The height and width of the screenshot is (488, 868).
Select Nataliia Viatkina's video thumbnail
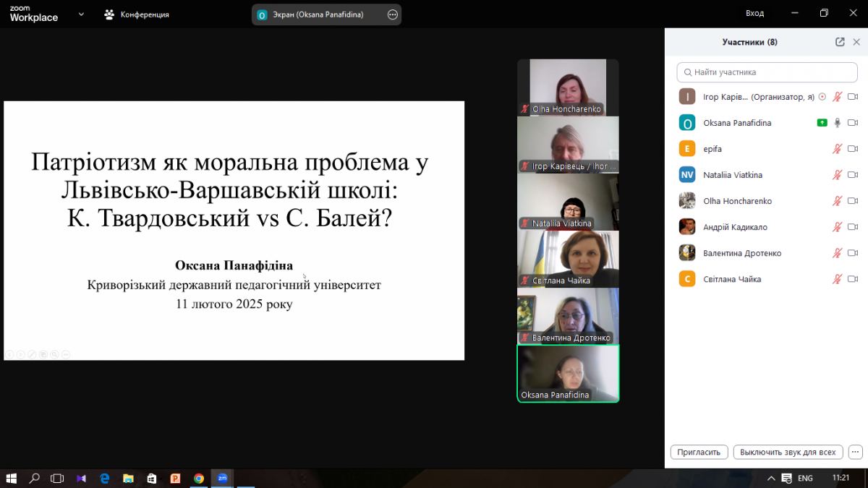click(x=568, y=202)
